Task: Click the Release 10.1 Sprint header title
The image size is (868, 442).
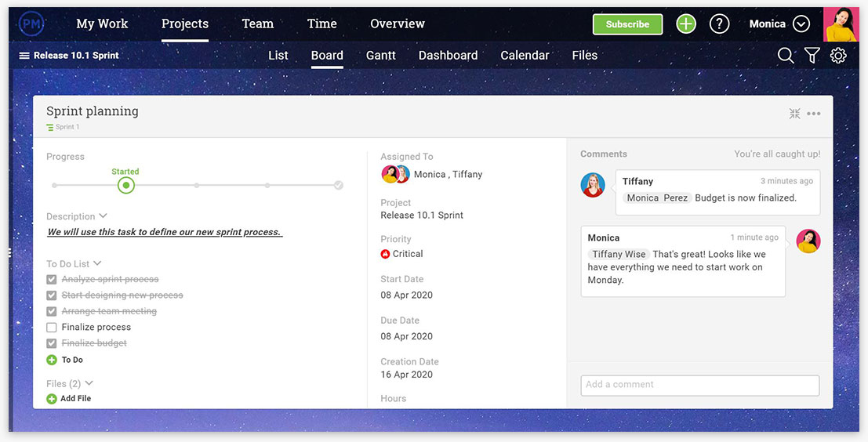Action: click(76, 56)
